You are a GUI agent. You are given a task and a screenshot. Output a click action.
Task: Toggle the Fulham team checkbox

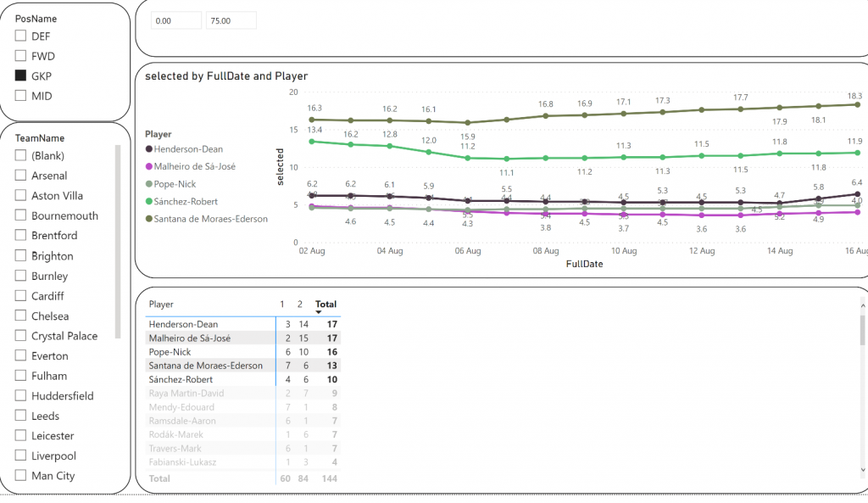[20, 376]
